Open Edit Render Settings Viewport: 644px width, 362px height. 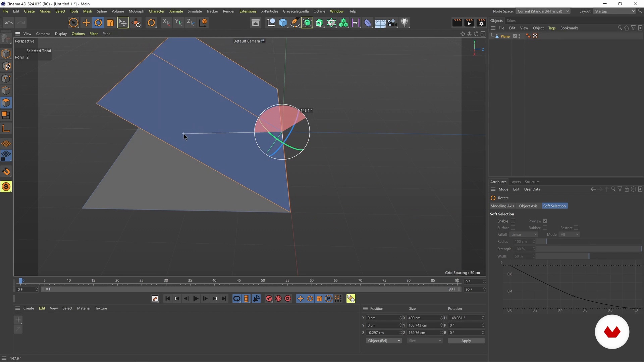(x=481, y=23)
